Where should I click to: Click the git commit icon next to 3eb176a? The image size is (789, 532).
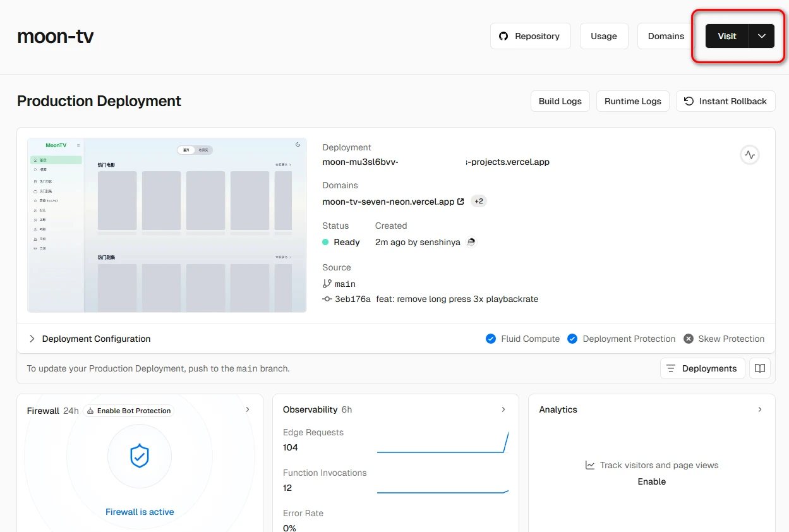point(327,299)
